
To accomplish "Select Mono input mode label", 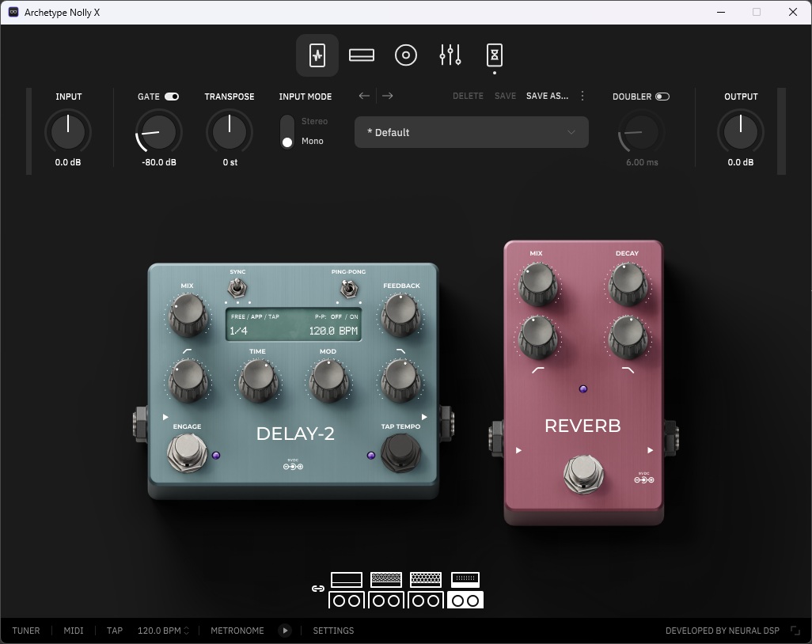I will point(313,141).
